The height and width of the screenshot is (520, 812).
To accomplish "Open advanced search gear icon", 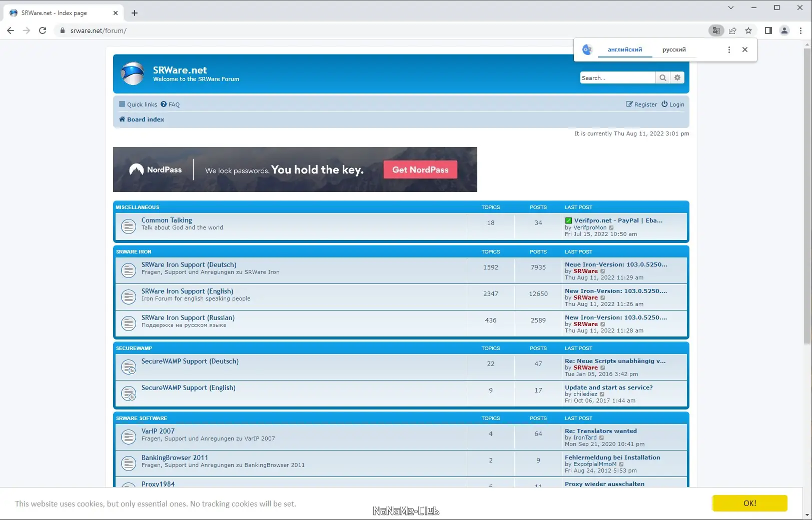I will 677,77.
